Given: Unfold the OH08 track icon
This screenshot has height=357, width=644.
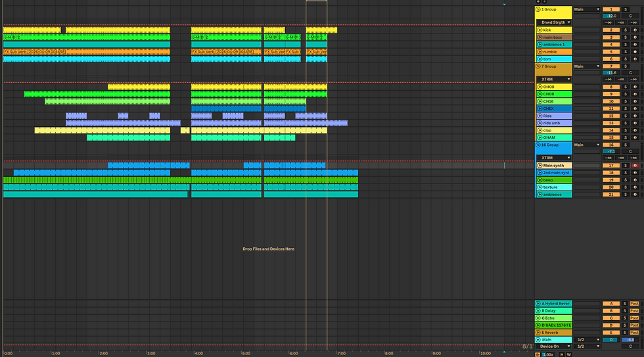Looking at the screenshot, I should click(x=540, y=87).
